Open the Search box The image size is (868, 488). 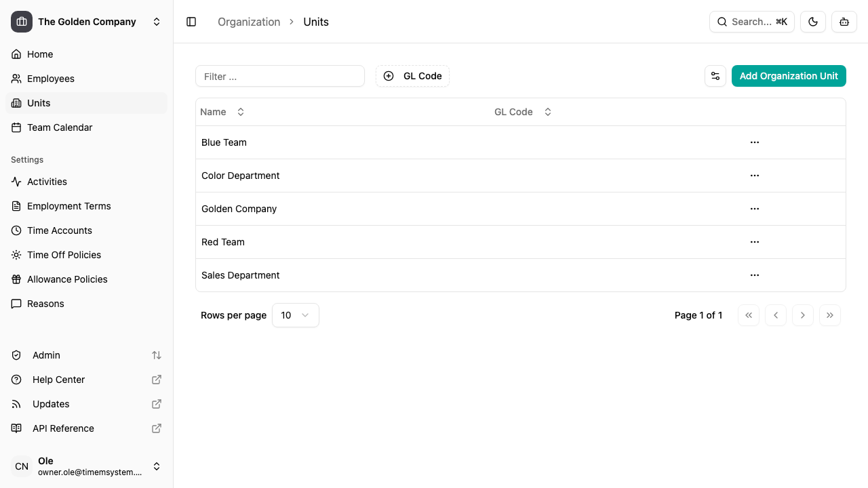point(751,22)
